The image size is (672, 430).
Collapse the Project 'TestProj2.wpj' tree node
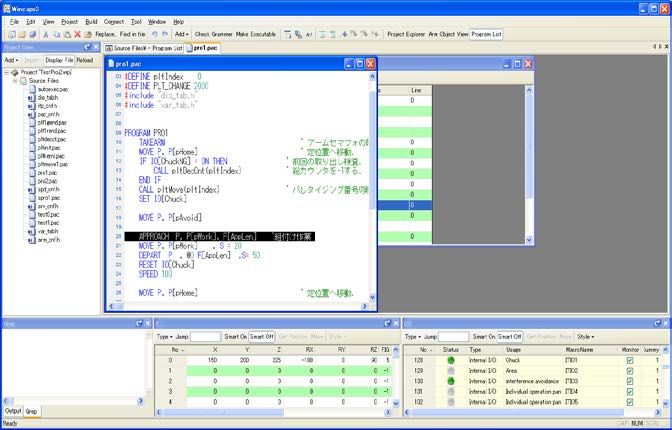click(x=7, y=72)
